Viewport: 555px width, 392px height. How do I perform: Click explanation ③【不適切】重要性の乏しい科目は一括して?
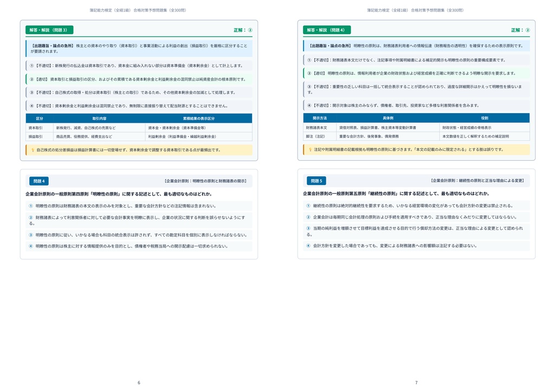click(416, 89)
